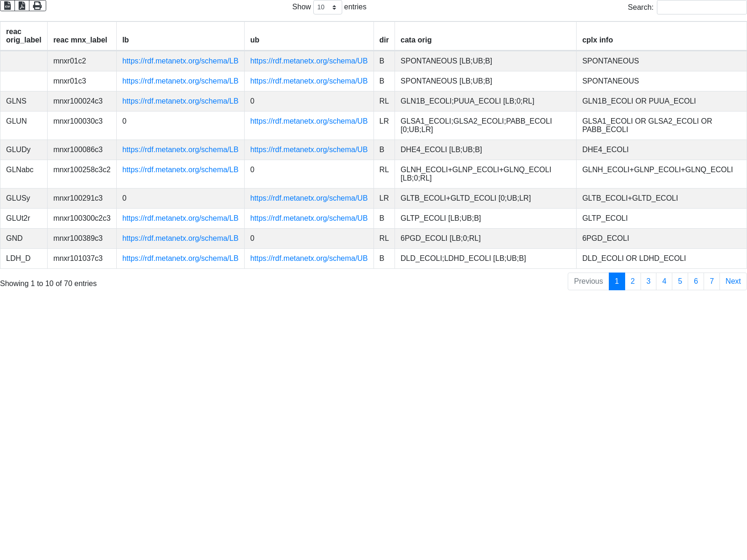The height and width of the screenshot is (560, 747).
Task: Go to last page 7
Action: [712, 281]
